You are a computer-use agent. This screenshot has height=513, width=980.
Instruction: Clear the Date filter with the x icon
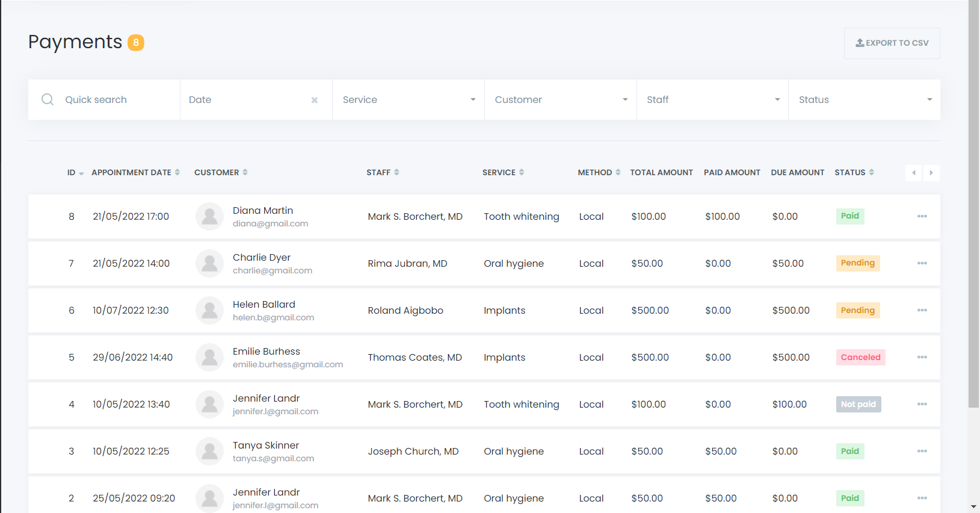point(314,100)
